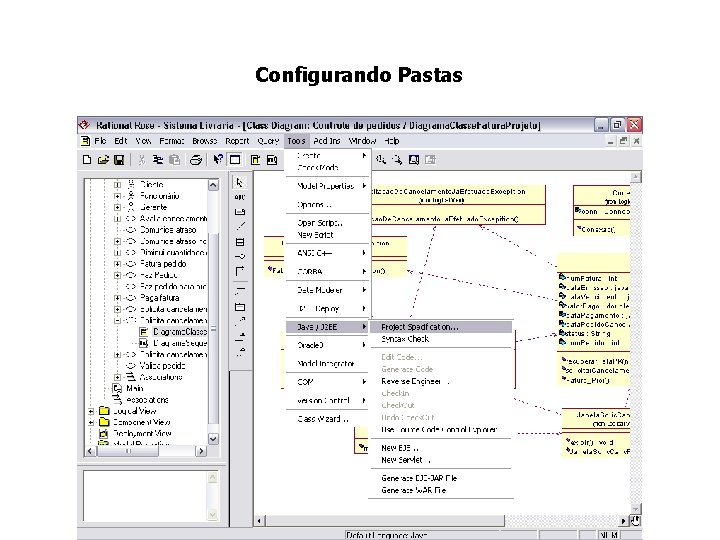Image resolution: width=720 pixels, height=540 pixels.
Task: Select the Main diagram tree item
Action: pyautogui.click(x=135, y=388)
